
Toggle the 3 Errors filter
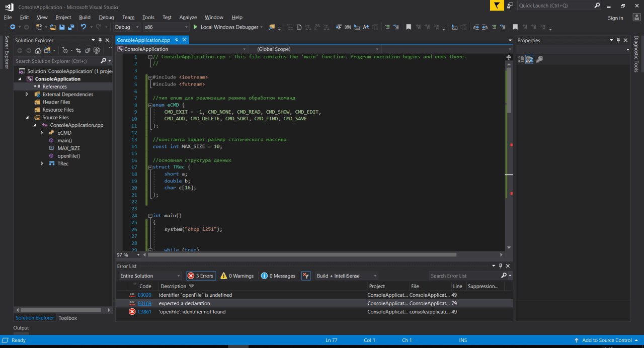pos(201,276)
